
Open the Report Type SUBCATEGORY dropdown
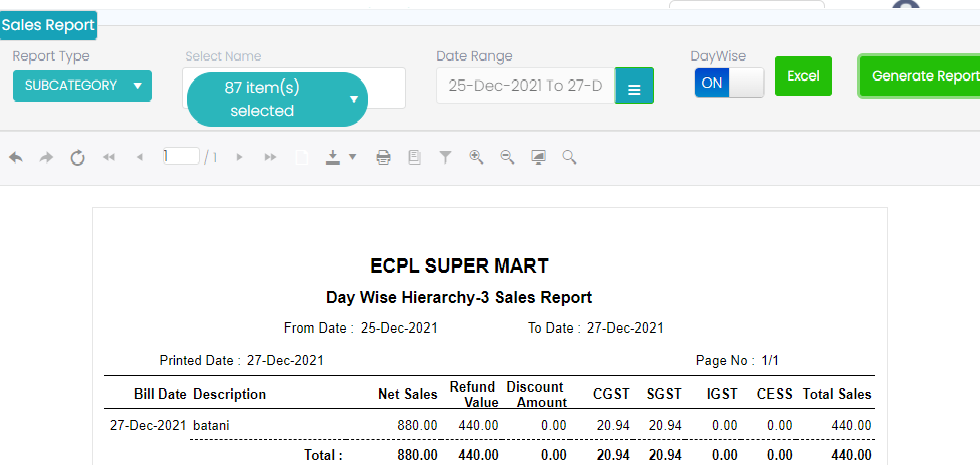pyautogui.click(x=82, y=86)
